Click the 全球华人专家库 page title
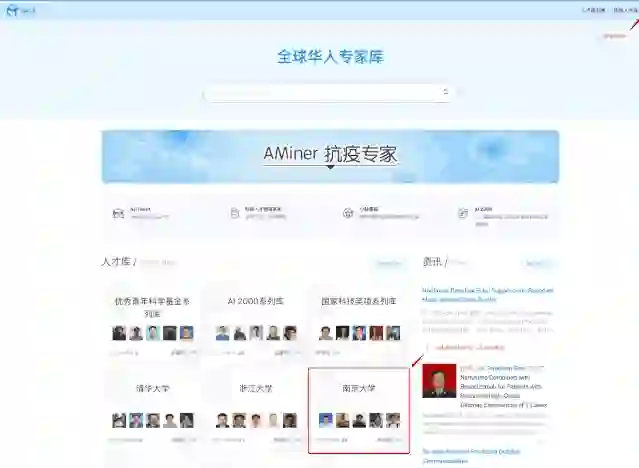 [x=331, y=56]
